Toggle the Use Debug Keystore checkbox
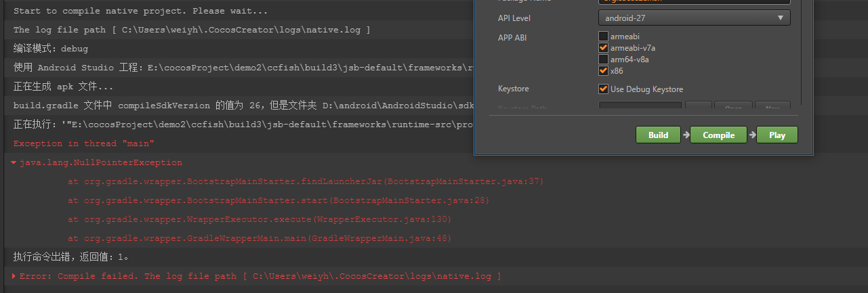Screen dimensions: 868x293 tap(603, 89)
